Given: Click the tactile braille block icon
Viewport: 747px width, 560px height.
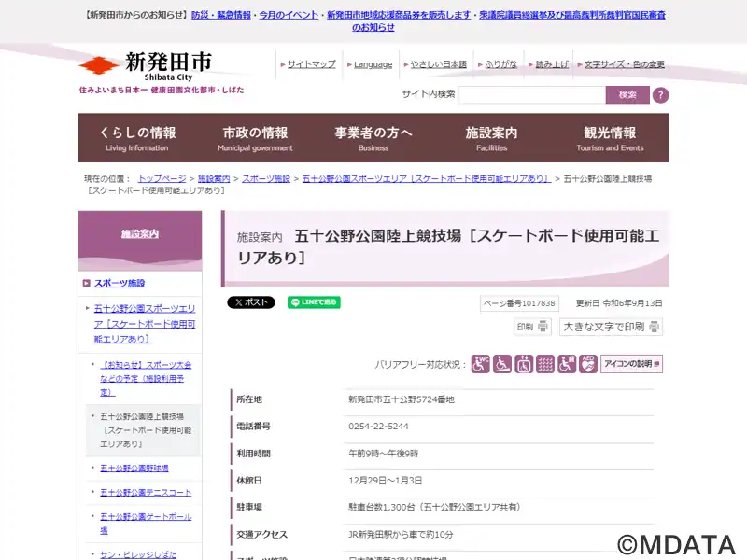Looking at the screenshot, I should (x=545, y=364).
